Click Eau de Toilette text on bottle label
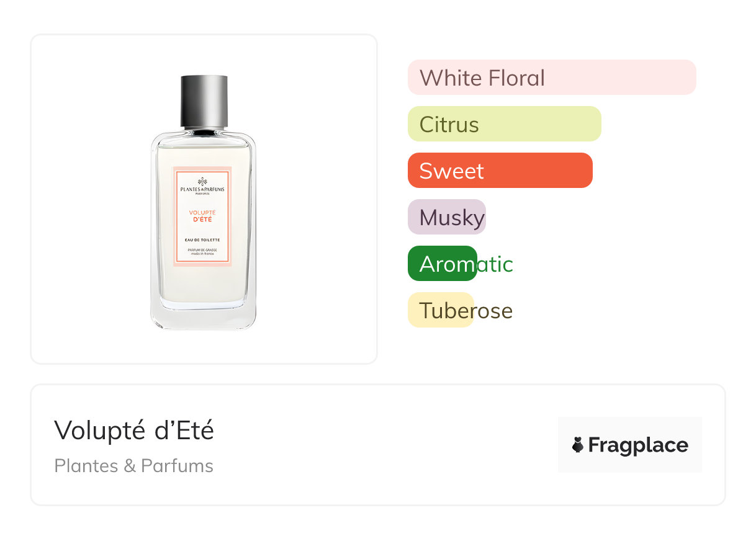Screen dimensions: 756x536 [202, 239]
